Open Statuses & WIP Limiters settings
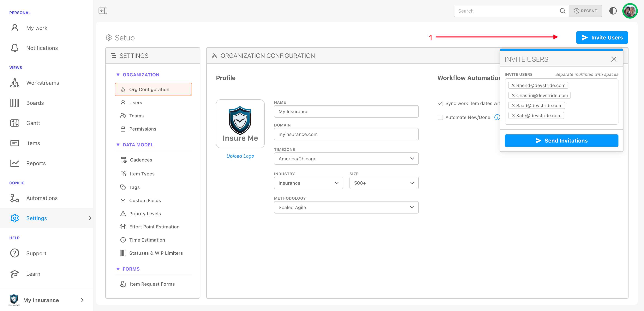The image size is (644, 311). [x=156, y=253]
